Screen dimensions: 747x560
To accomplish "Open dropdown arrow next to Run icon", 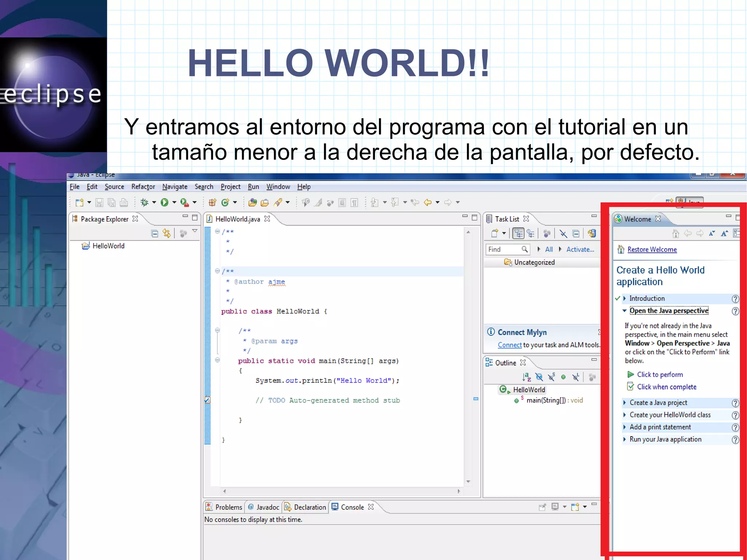I will [x=174, y=202].
